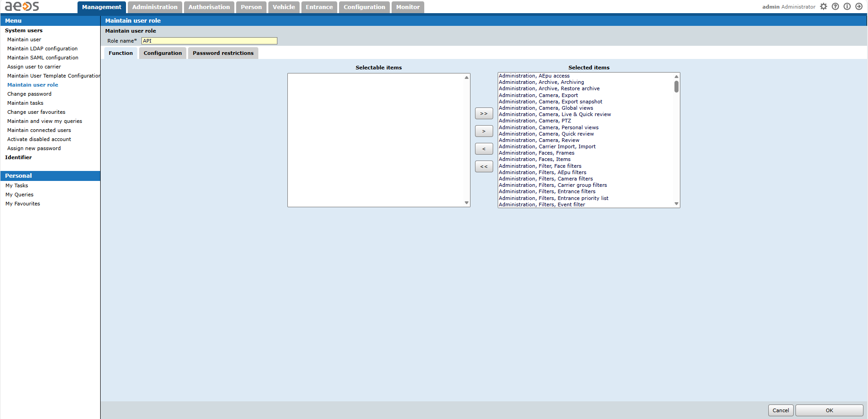Select 'Administration, AEpu access' item
This screenshot has height=419, width=868.
click(534, 76)
